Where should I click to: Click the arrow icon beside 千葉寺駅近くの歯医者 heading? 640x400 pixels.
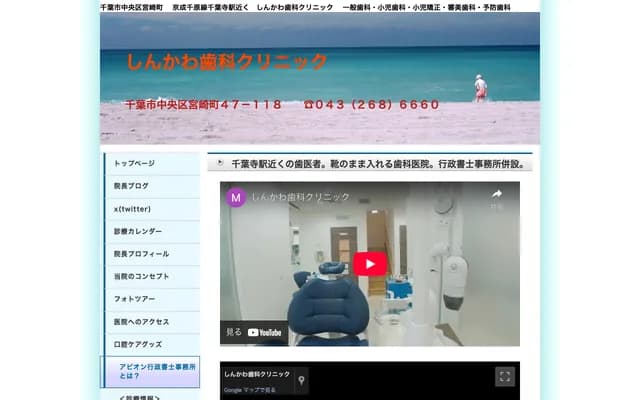coord(220,163)
